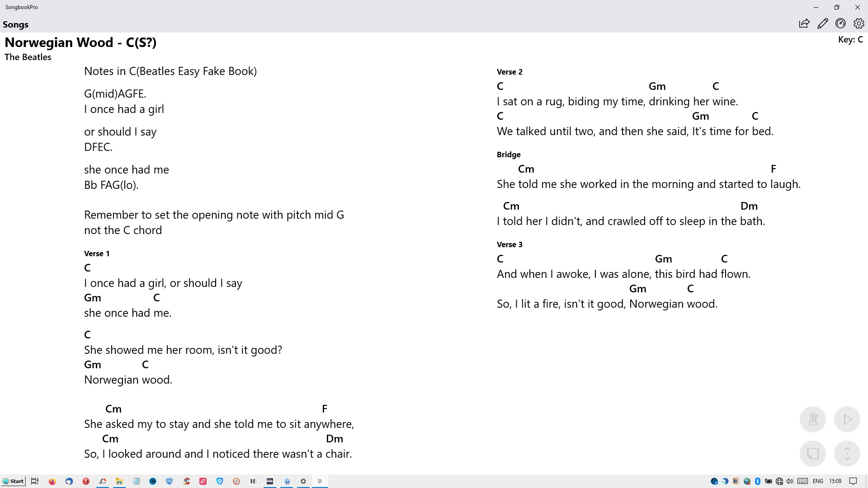Launch Firefox from the taskbar

tap(52, 481)
